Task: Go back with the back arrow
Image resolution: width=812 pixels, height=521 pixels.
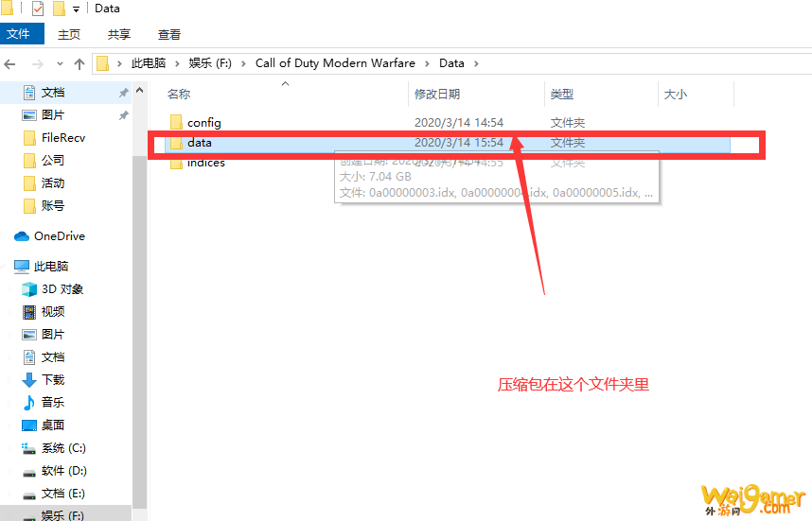Action: click(x=9, y=64)
